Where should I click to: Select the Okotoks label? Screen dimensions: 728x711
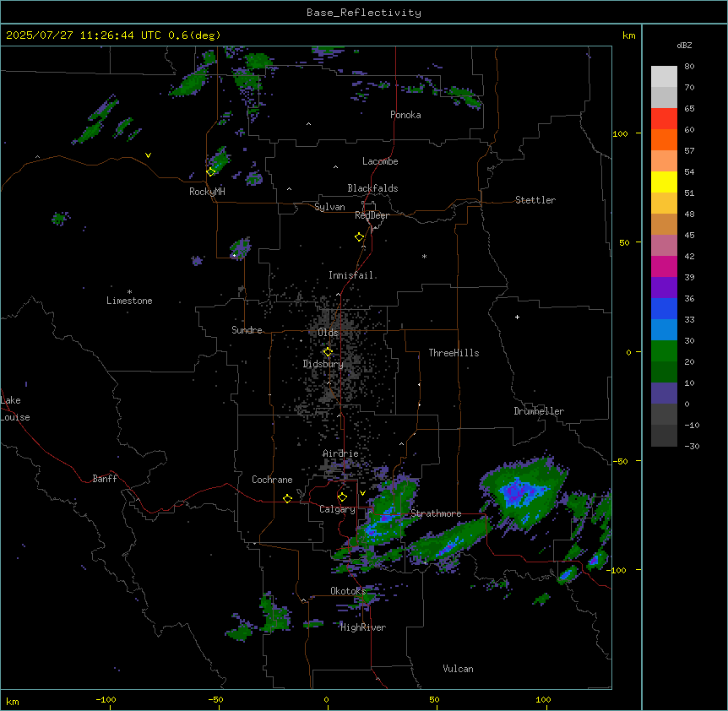click(348, 591)
